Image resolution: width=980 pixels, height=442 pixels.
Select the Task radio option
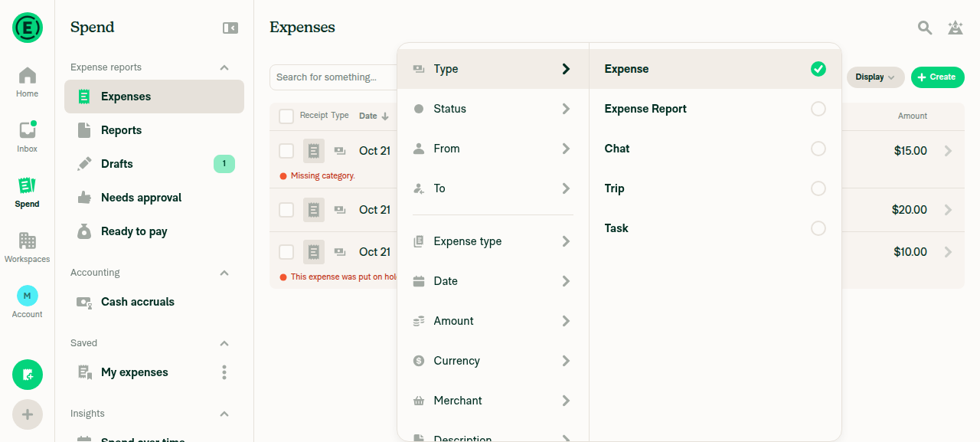[818, 228]
